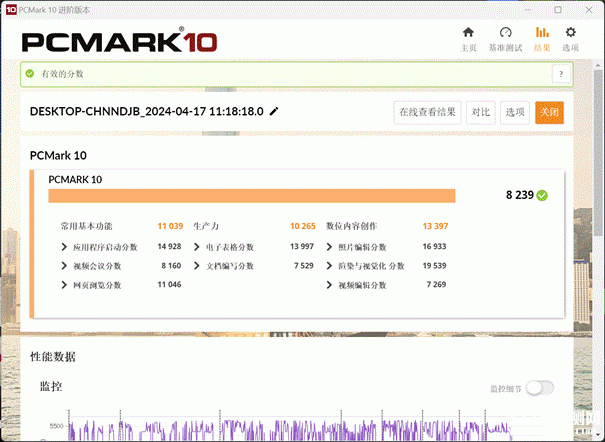The image size is (605, 442).
Task: Expand 网页浏览分数 row
Action: point(64,285)
